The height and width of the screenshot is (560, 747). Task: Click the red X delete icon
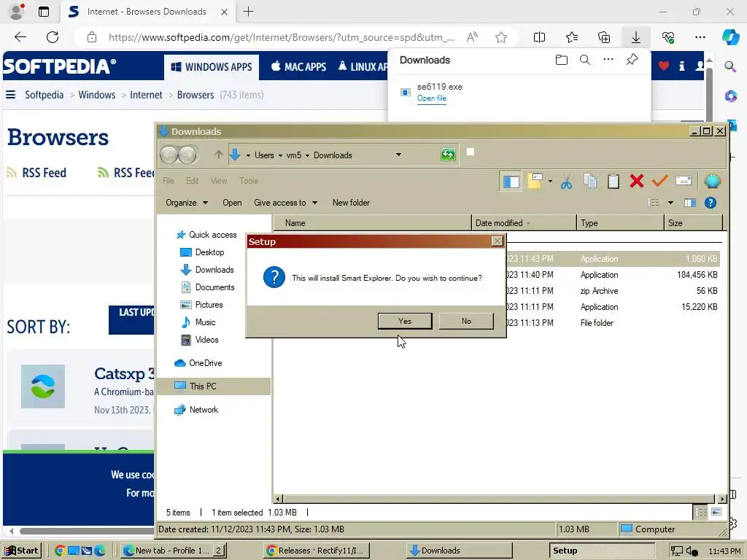coord(636,182)
